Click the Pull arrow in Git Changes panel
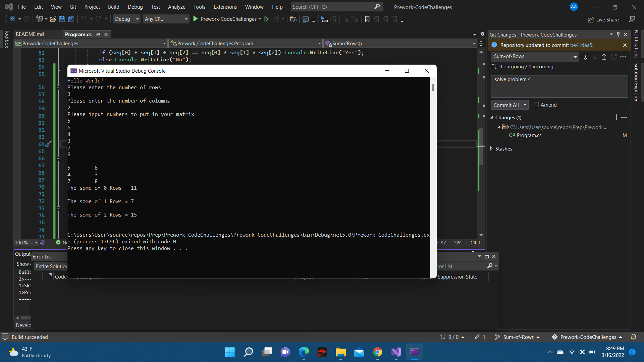Viewport: 644px width, 362px height. point(594,57)
